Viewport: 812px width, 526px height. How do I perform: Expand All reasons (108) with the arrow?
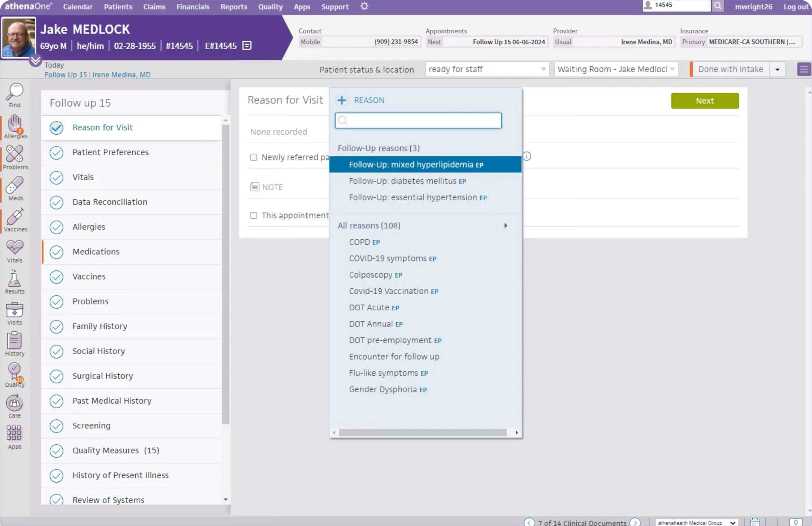point(506,225)
